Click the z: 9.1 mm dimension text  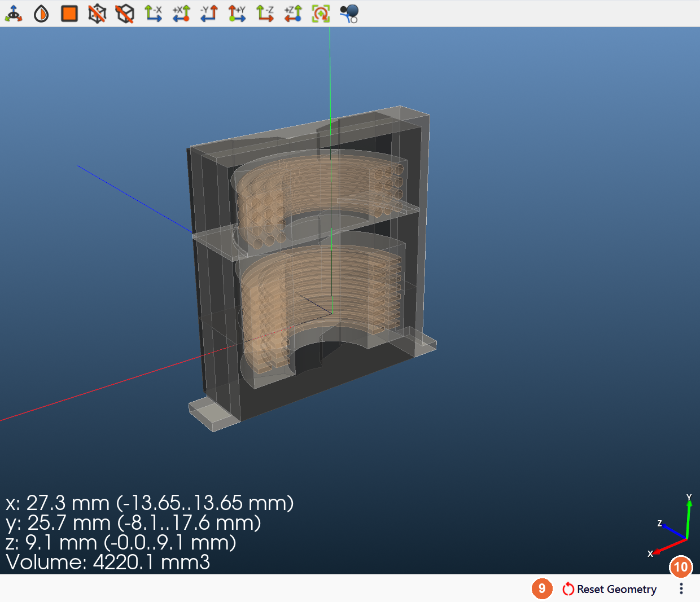121,542
